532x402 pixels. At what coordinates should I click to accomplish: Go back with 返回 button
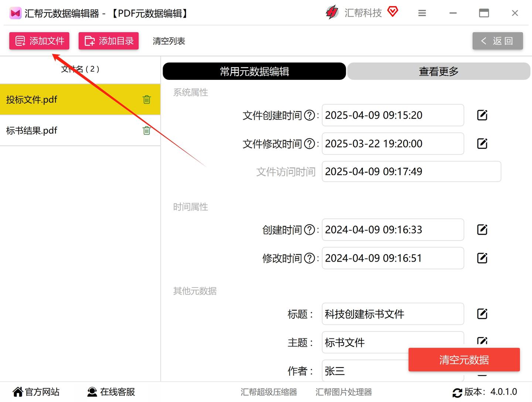click(x=498, y=41)
